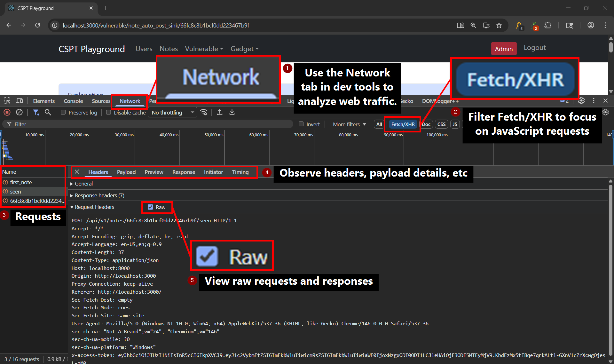
Task: Click the CSPT Playground brand link
Action: [91, 49]
